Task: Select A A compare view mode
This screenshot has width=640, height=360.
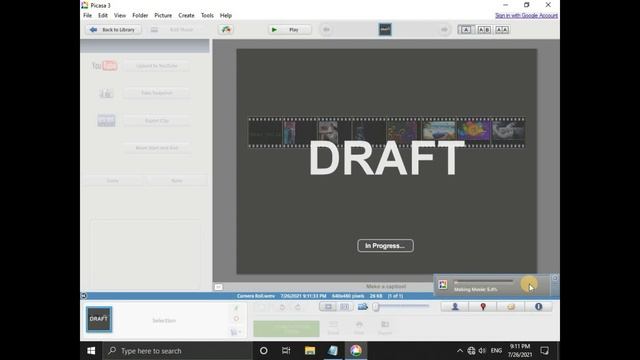Action: click(x=502, y=30)
